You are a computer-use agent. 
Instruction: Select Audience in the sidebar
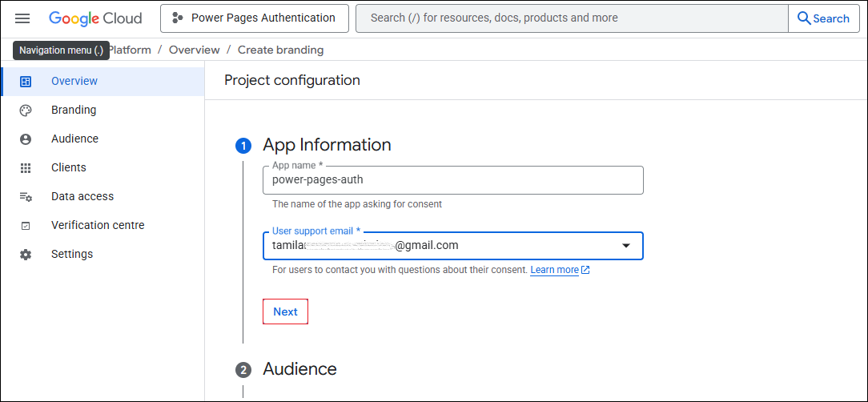point(102,139)
